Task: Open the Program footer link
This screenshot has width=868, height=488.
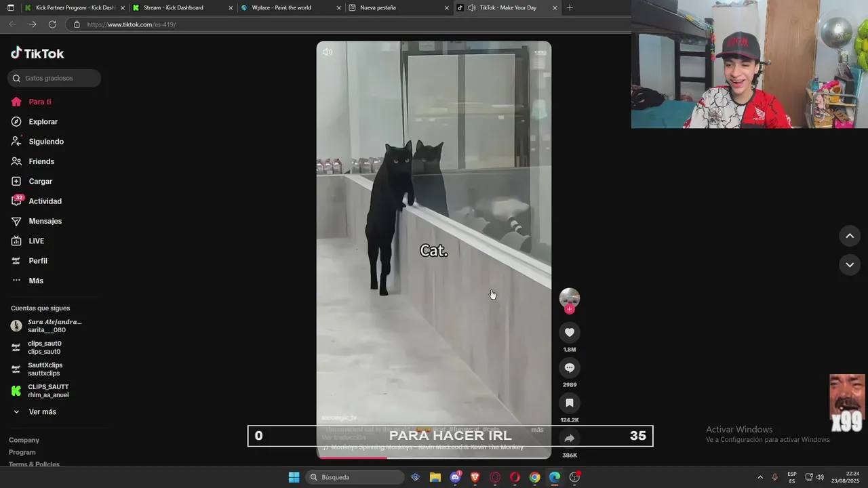Action: coord(22,452)
